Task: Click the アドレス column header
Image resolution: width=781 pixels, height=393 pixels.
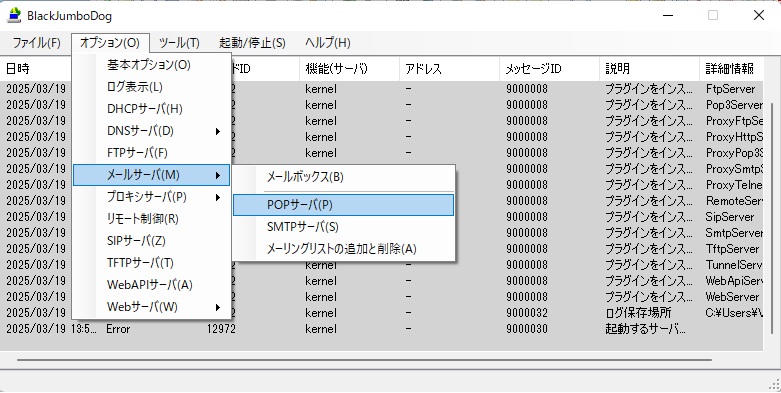Action: click(x=449, y=69)
